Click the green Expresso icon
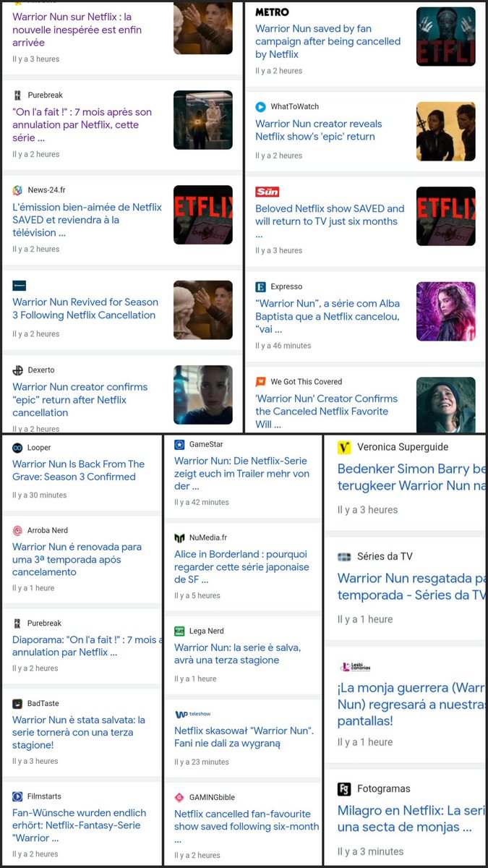The image size is (488, 868). click(260, 287)
